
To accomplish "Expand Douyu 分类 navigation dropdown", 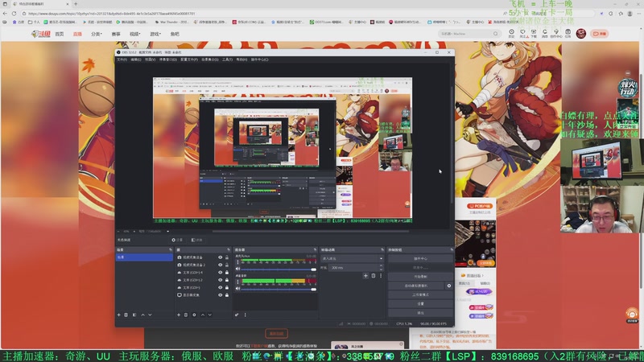I will pyautogui.click(x=97, y=34).
